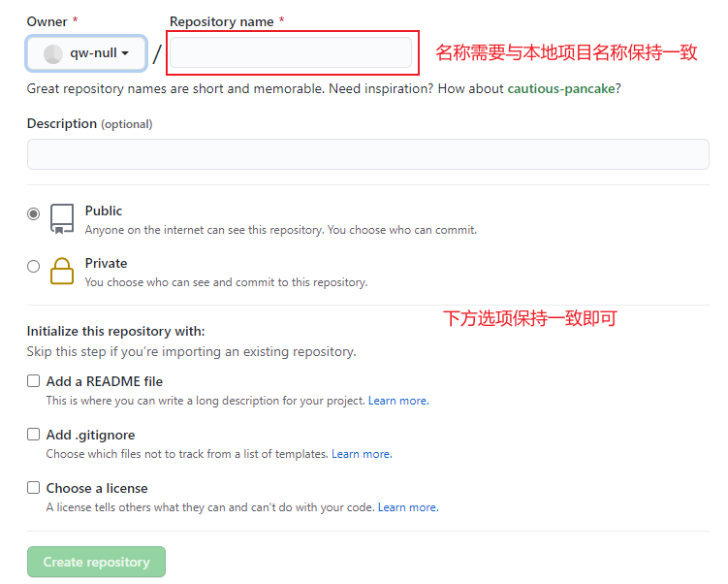Click the Private option label
The width and height of the screenshot is (728, 584).
106,264
